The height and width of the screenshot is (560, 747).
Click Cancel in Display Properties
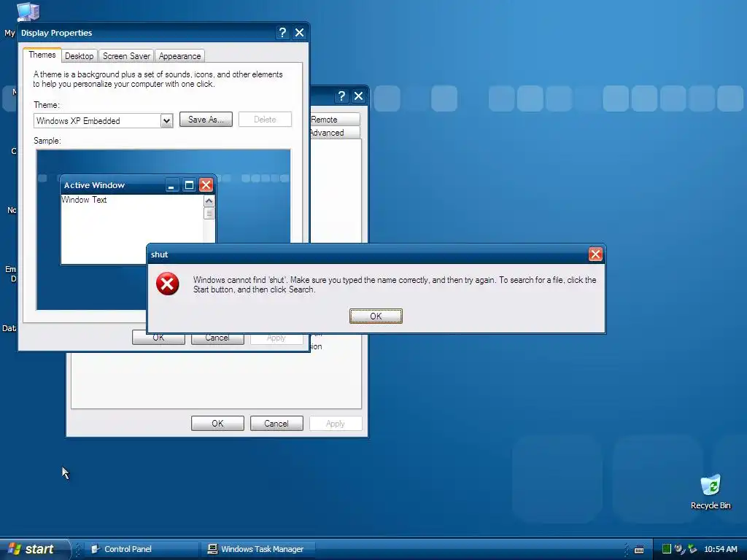tap(217, 337)
